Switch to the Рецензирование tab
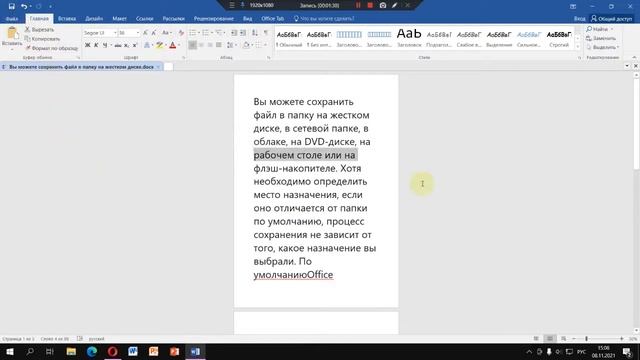The height and width of the screenshot is (360, 640). [x=213, y=19]
